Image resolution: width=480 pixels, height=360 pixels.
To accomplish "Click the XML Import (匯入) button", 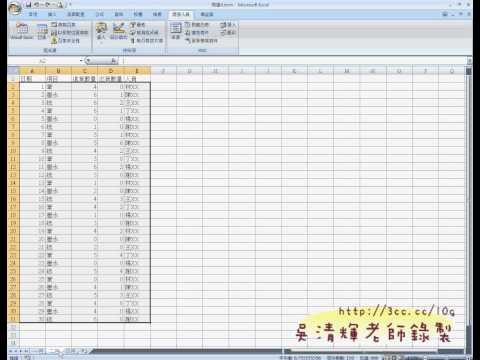I will 228,25.
